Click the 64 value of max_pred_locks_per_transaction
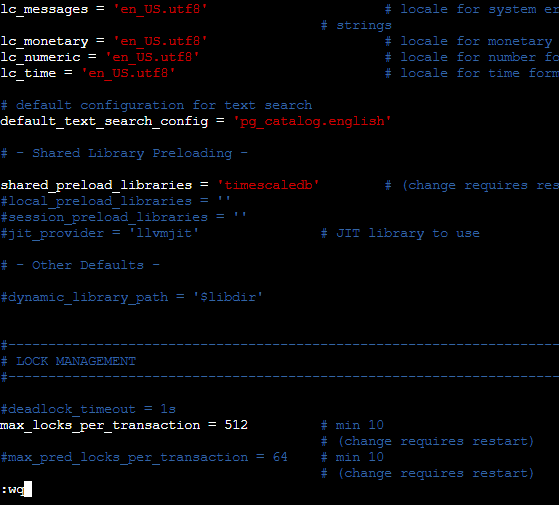The image size is (559, 505). 280,457
